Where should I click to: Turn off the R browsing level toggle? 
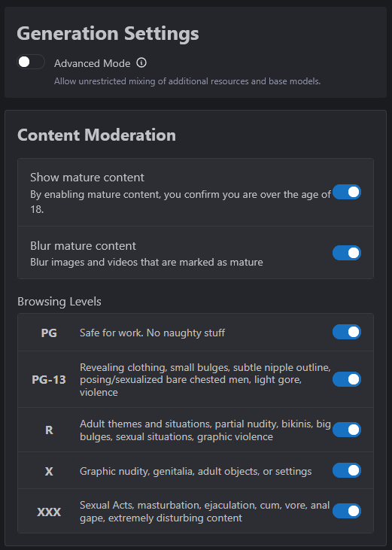(346, 430)
